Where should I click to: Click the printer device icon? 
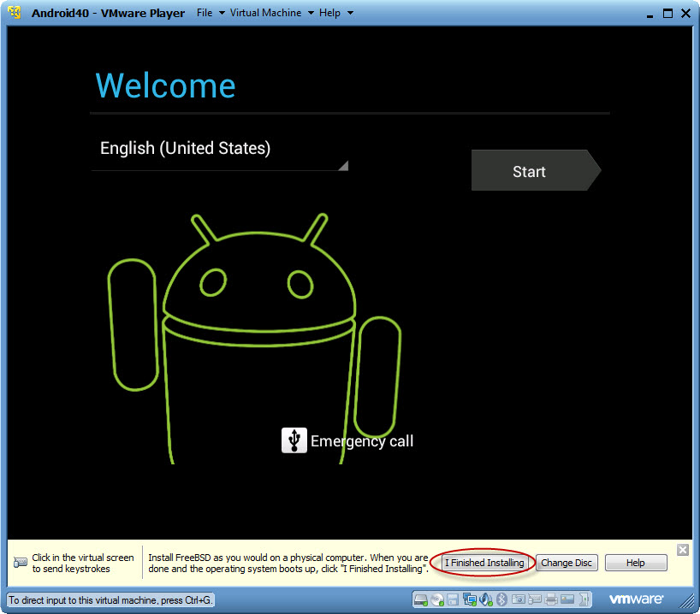click(x=551, y=599)
